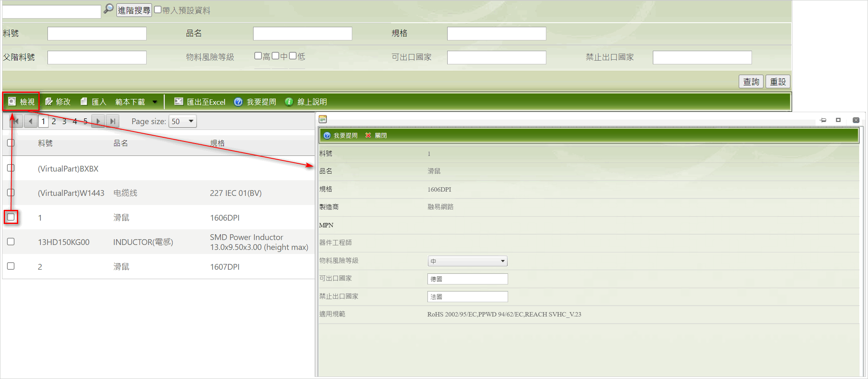The height and width of the screenshot is (379, 868).
Task: Click 可出口國家 field showing 德國
Action: point(467,279)
